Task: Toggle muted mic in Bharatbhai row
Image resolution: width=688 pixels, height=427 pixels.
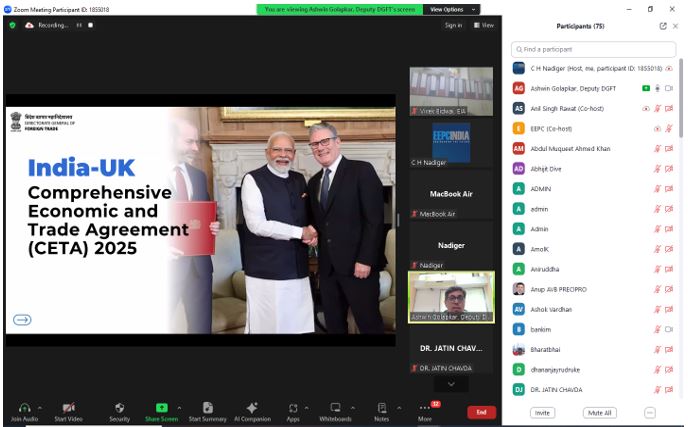Action: [657, 350]
